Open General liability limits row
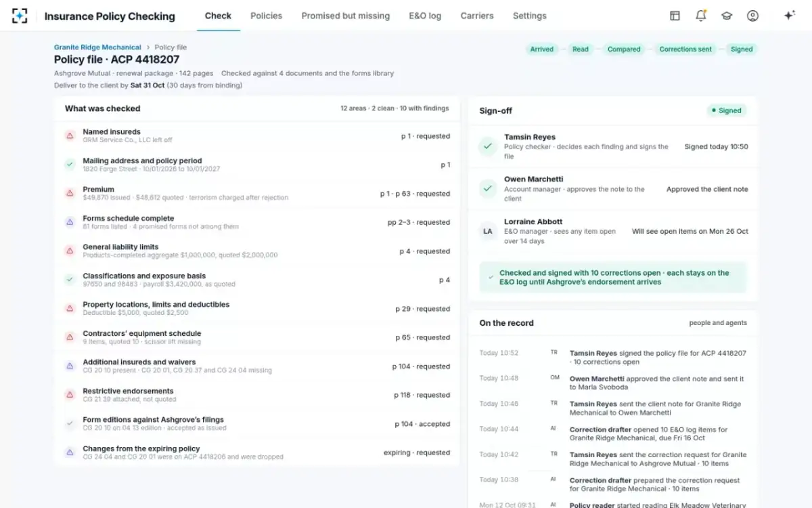812x508 pixels. [x=257, y=251]
